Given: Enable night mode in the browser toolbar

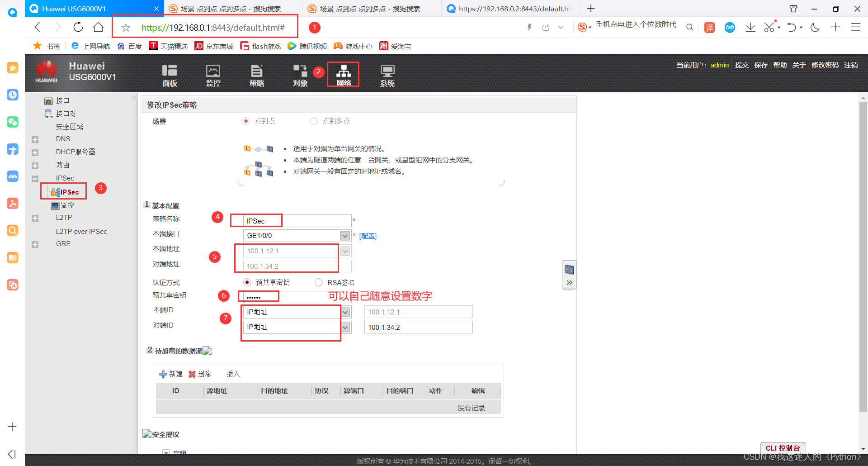Looking at the screenshot, I should pyautogui.click(x=815, y=27).
